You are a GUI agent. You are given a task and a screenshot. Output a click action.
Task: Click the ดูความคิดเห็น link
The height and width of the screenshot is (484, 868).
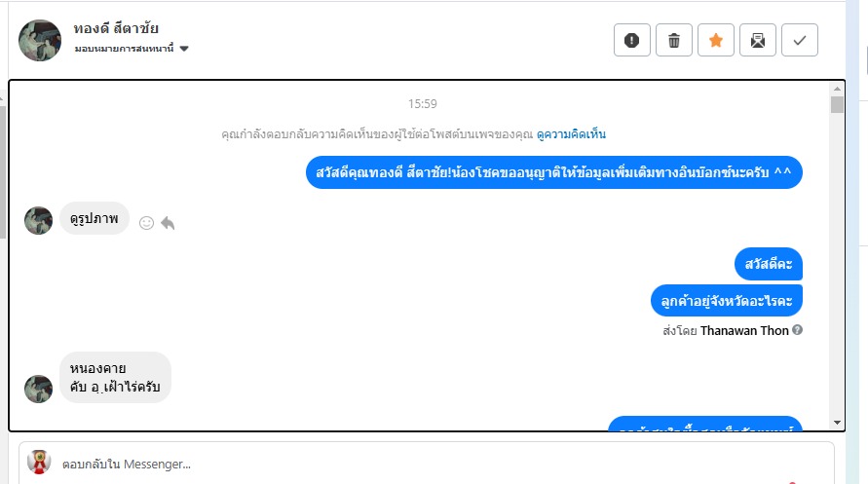pos(571,134)
